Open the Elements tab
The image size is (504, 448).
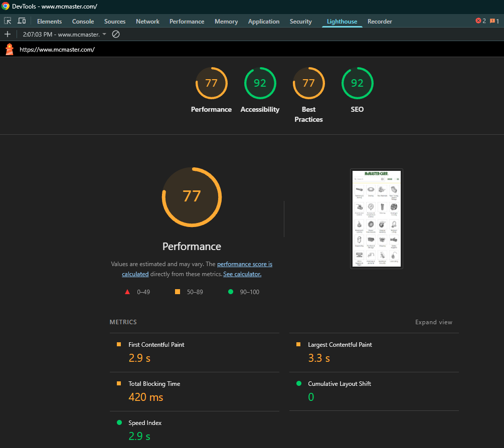[x=49, y=22]
